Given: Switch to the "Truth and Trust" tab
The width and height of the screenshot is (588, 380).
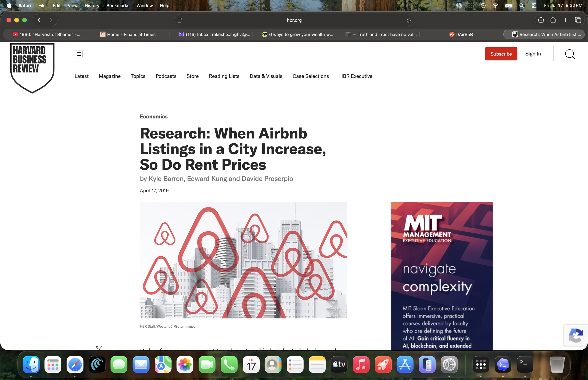Looking at the screenshot, I should 381,35.
